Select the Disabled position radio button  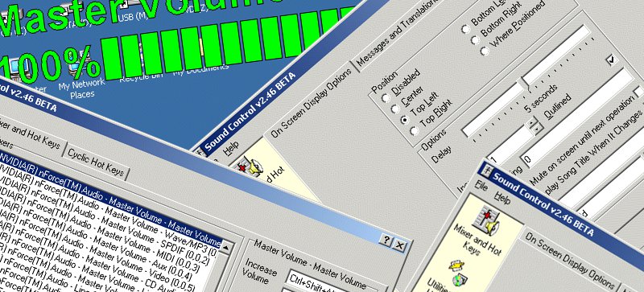386,98
